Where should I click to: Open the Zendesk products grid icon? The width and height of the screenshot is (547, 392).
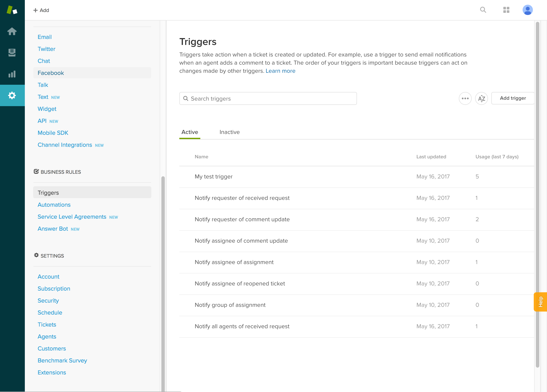pos(506,10)
